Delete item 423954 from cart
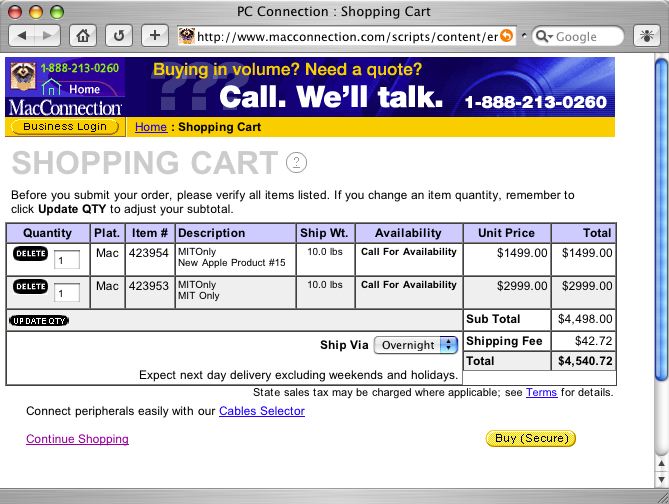Image resolution: width=669 pixels, height=504 pixels. 30,253
